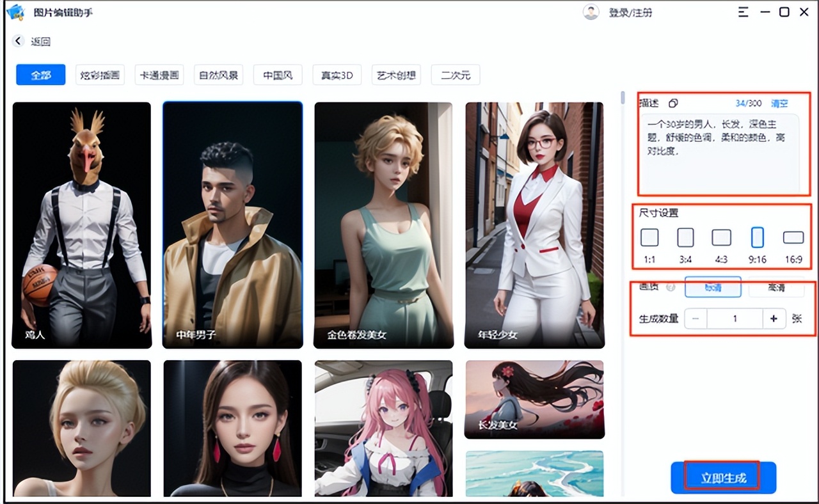
Task: Open the 真实3D category tab
Action: [337, 75]
